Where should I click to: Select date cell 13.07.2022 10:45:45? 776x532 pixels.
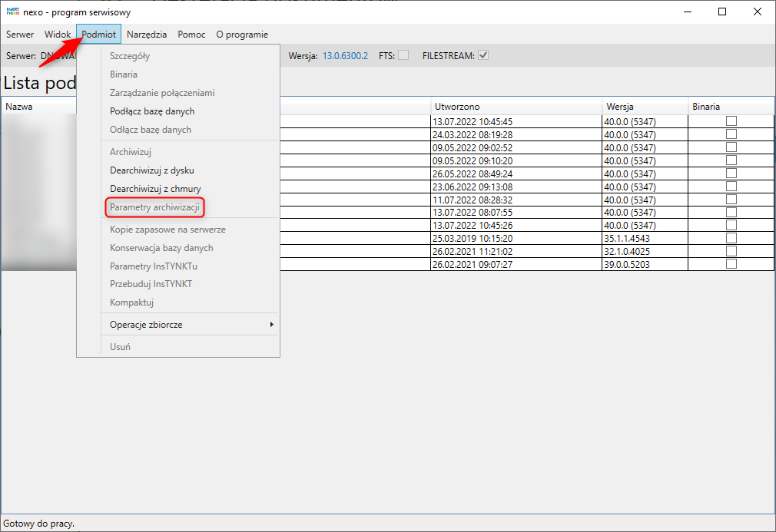point(516,121)
